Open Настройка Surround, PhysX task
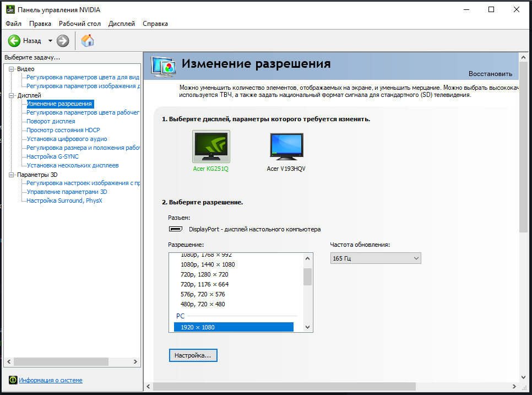This screenshot has height=395, width=532. tap(64, 201)
